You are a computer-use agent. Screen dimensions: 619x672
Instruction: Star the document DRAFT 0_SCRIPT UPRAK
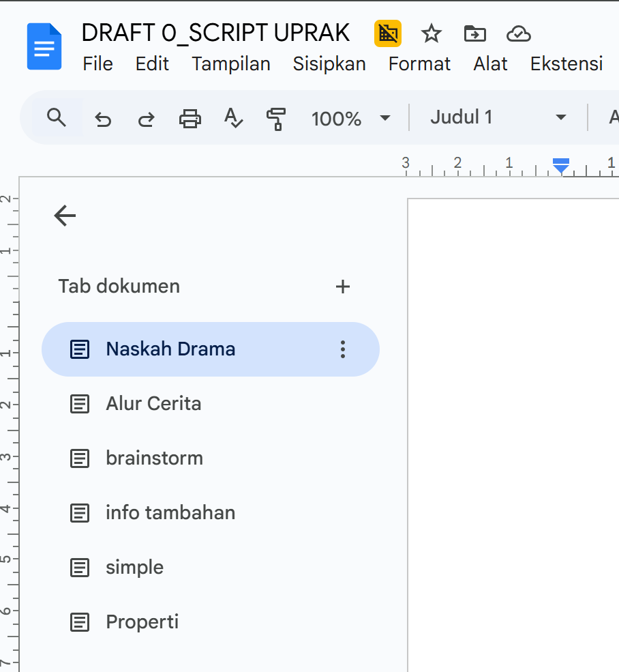click(431, 33)
